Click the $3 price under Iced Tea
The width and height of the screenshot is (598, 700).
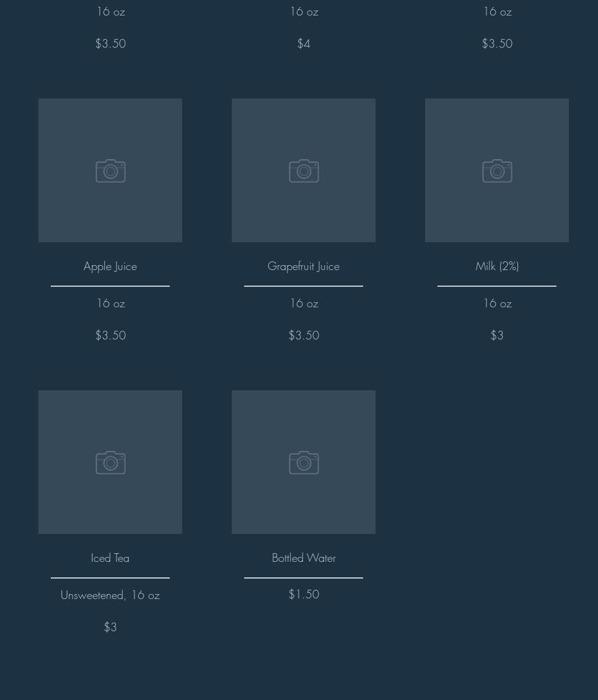point(110,628)
